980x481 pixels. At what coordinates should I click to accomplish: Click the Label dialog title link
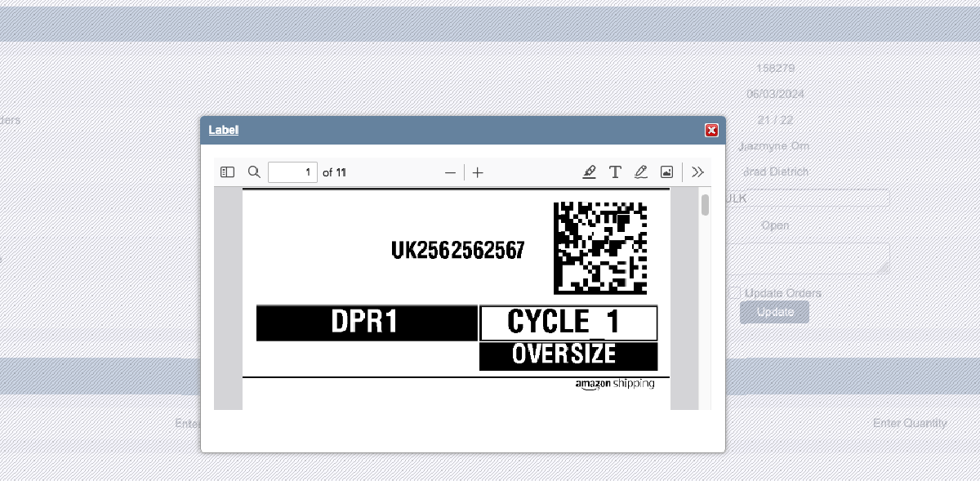coord(224,130)
